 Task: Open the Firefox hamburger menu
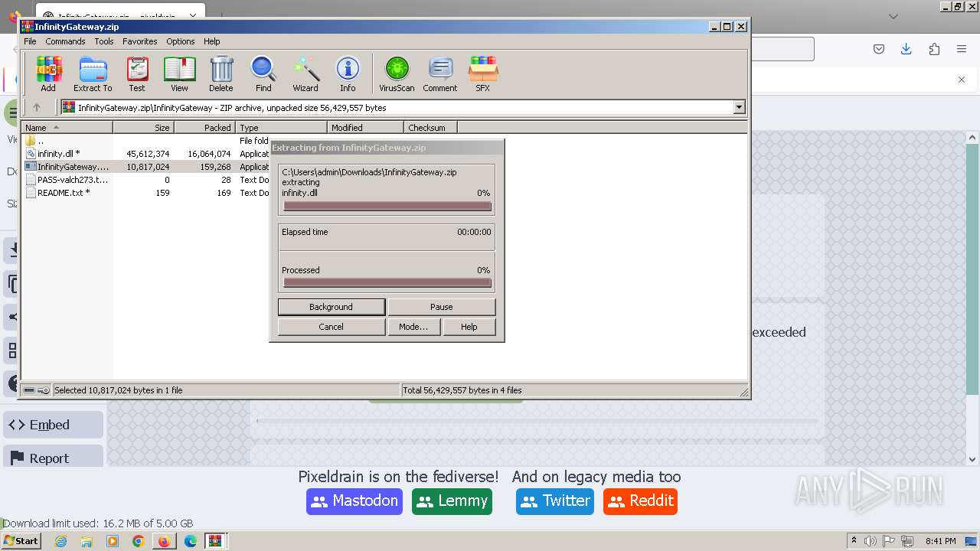point(962,49)
